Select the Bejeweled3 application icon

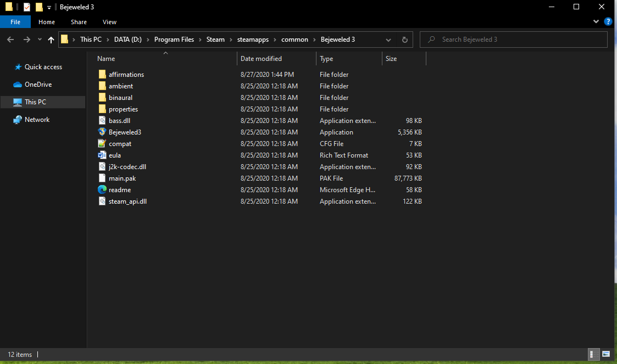102,132
